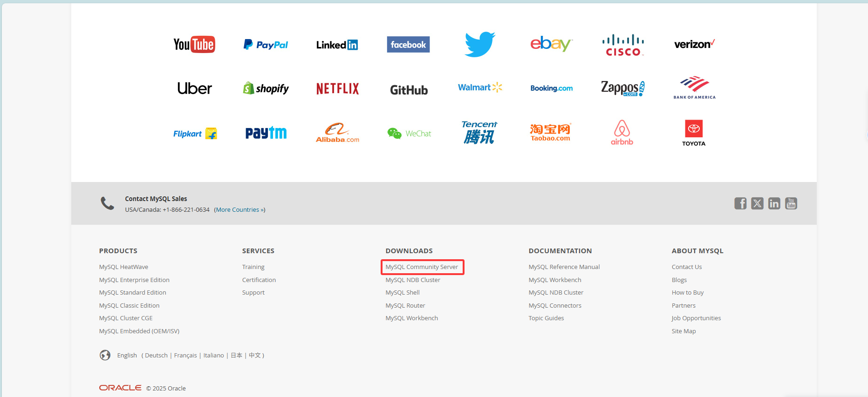This screenshot has height=397, width=868.
Task: Open MySQL NDB Cluster under Downloads
Action: coord(413,280)
